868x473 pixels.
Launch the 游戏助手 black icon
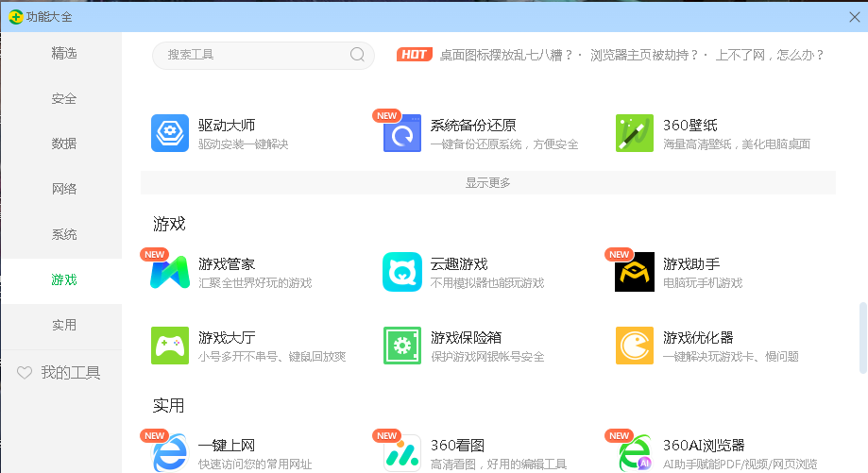pos(635,272)
